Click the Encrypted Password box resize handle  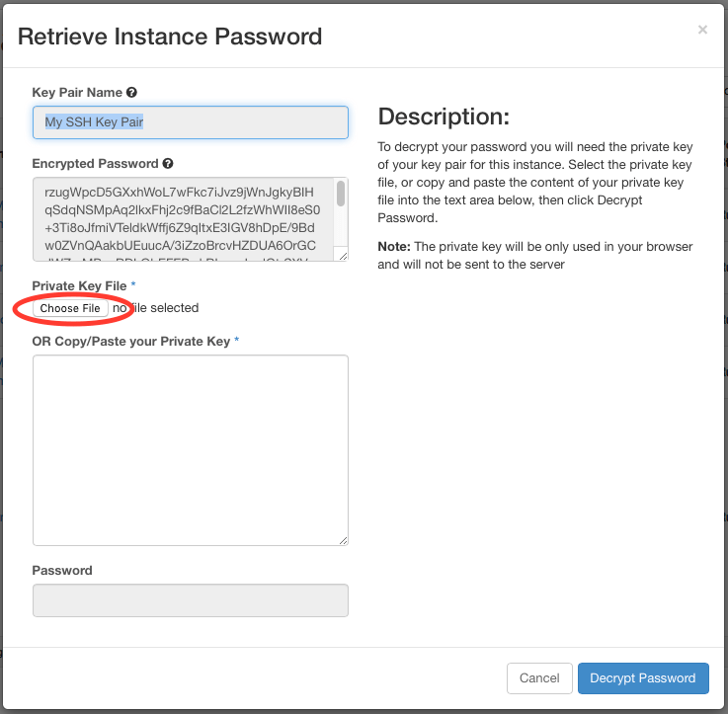tap(343, 256)
